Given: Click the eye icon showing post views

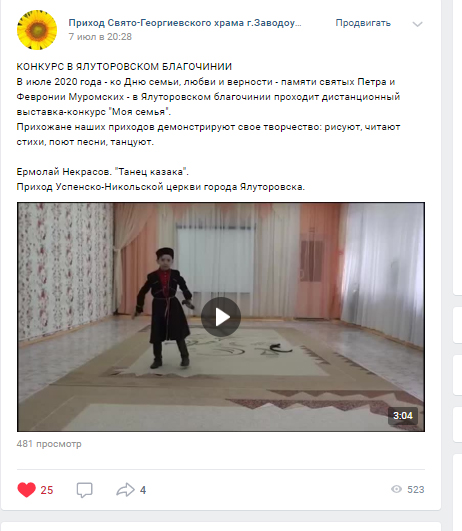Looking at the screenshot, I should 396,489.
